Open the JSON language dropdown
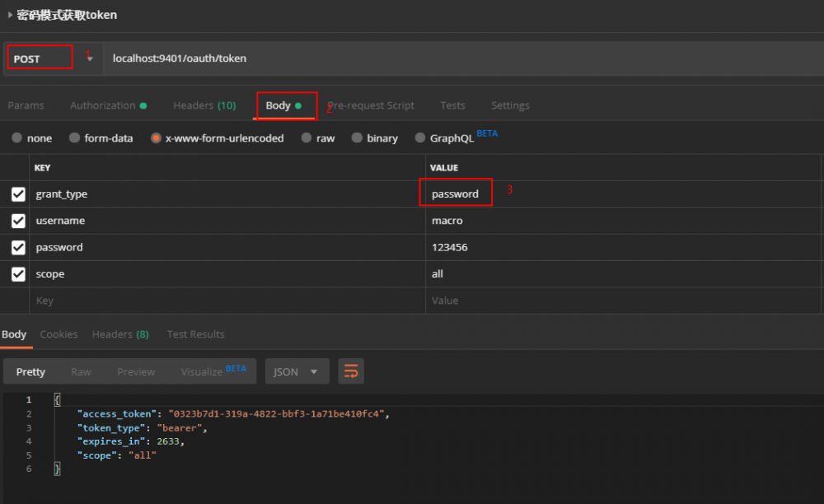This screenshot has width=824, height=504. [297, 371]
